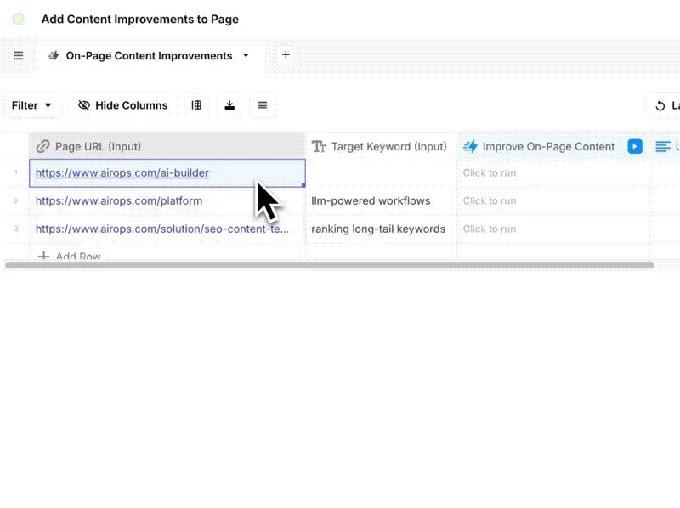Add a new tab with plus icon

coord(285,55)
